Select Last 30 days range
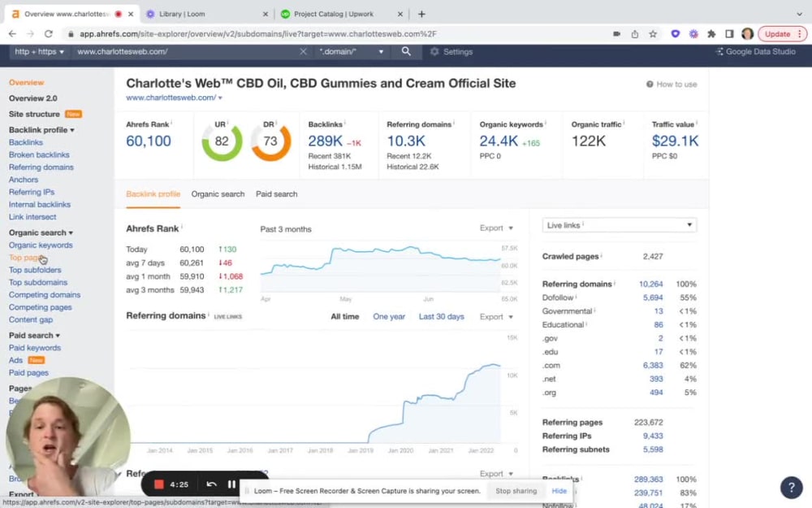 441,317
